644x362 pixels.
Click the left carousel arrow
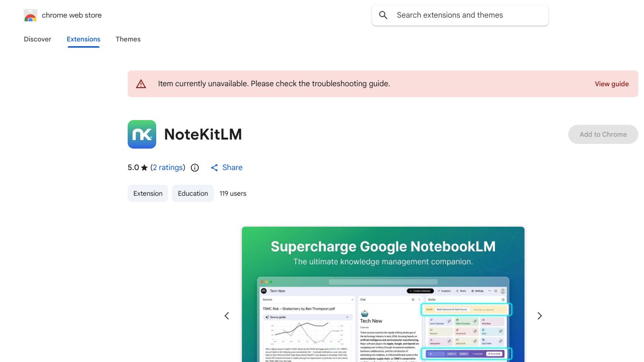pos(227,315)
